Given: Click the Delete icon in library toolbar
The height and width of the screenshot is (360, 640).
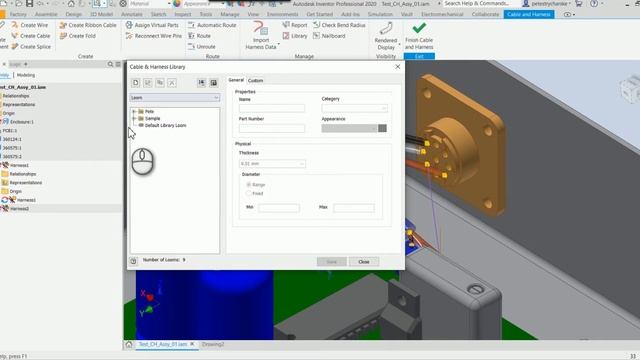Looking at the screenshot, I should [172, 83].
